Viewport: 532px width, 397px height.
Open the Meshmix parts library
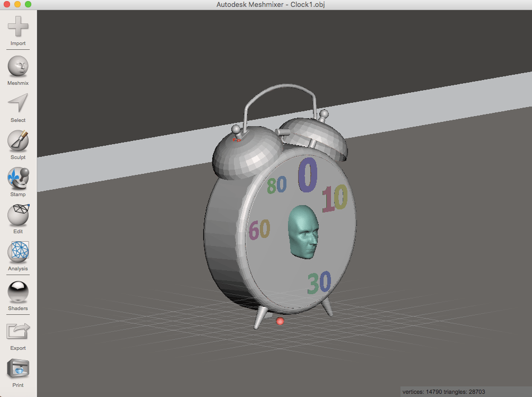(18, 66)
